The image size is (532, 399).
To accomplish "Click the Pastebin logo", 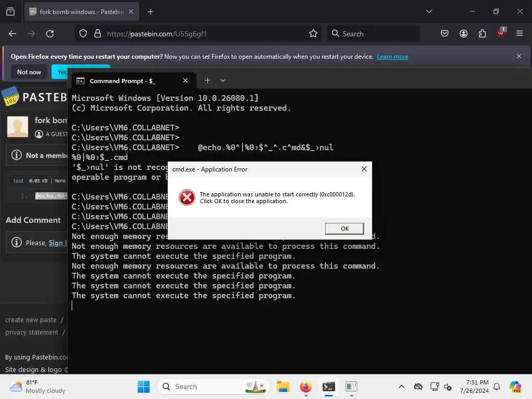I will point(34,97).
